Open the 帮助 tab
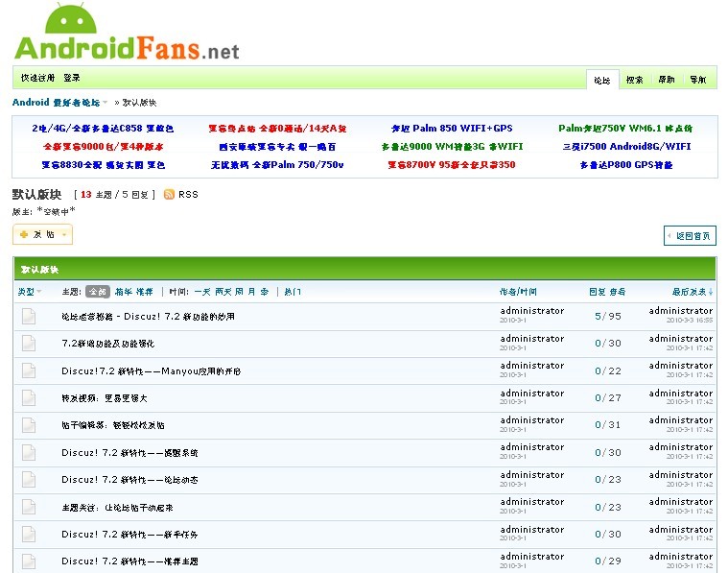The height and width of the screenshot is (573, 728). coord(667,80)
